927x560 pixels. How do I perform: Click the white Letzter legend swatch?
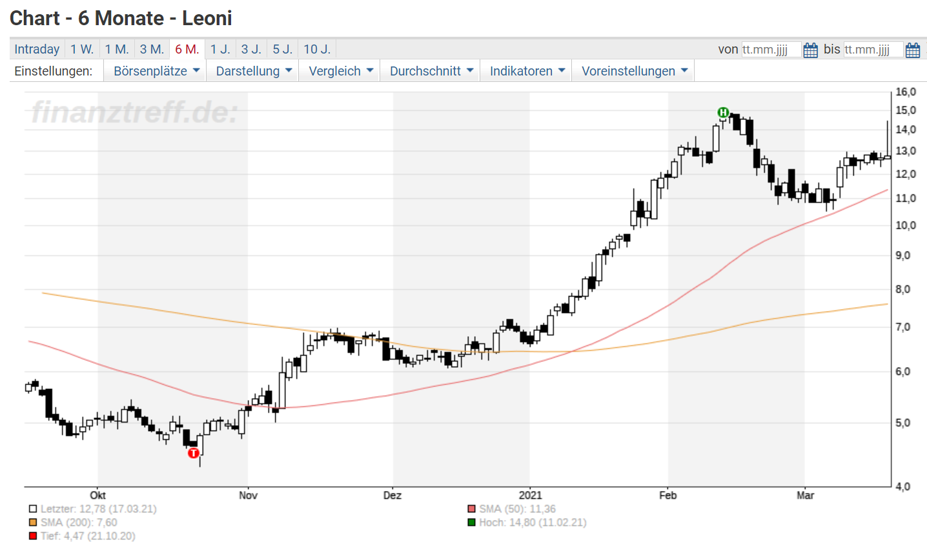tap(33, 509)
